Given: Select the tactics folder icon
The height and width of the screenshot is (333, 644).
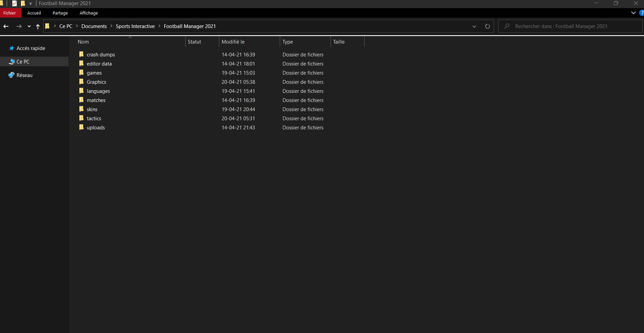Looking at the screenshot, I should (82, 118).
